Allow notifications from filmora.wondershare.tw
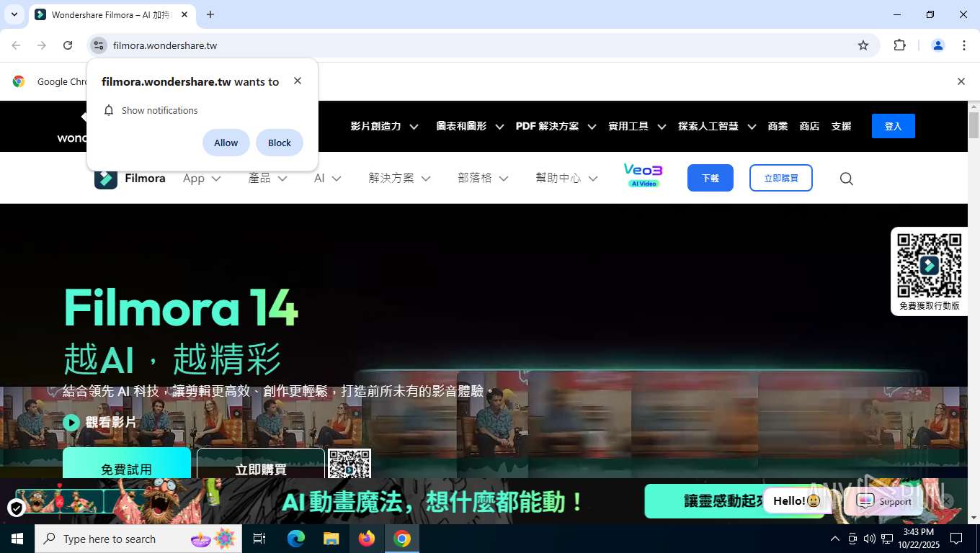 coord(226,143)
